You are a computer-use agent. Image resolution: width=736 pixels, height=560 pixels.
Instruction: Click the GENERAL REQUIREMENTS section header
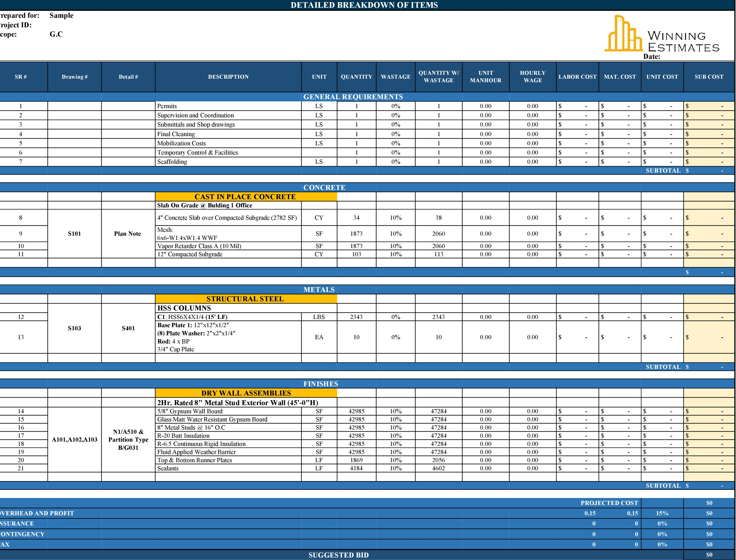tap(353, 96)
